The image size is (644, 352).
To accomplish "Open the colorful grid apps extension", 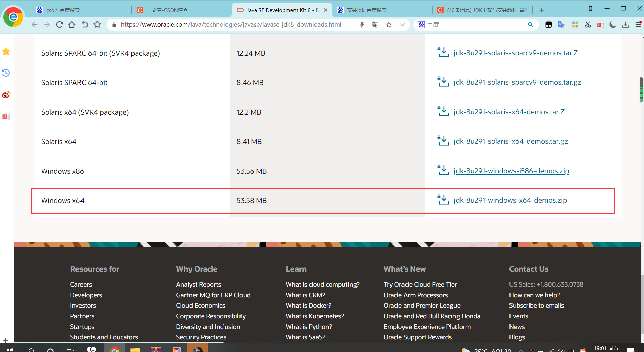I will pyautogui.click(x=575, y=25).
